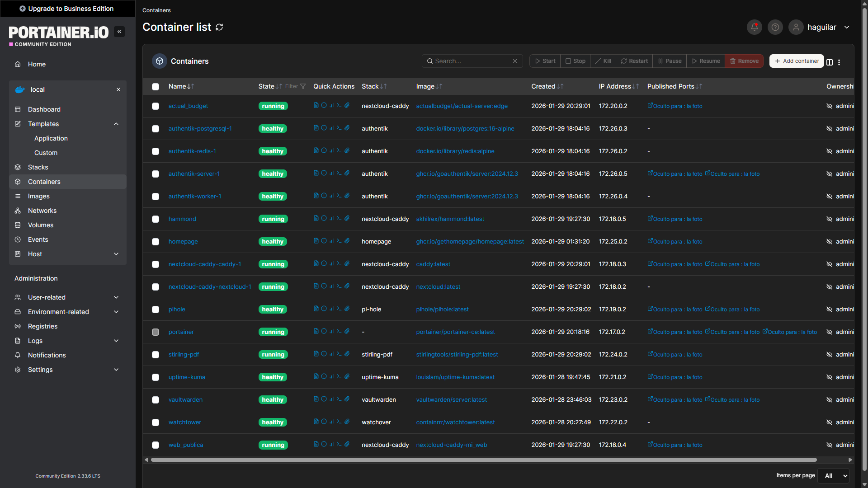Viewport: 868px width, 488px height.
Task: Clear the search field with the X icon
Action: pos(515,61)
